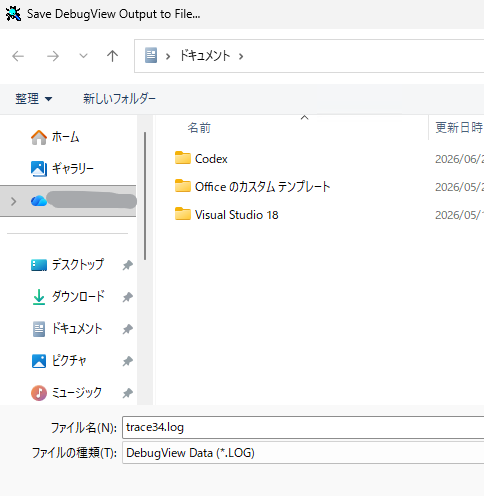Select the ドキュメント breadcrumb in address bar
Image resolution: width=484 pixels, height=496 pixels.
[x=205, y=55]
